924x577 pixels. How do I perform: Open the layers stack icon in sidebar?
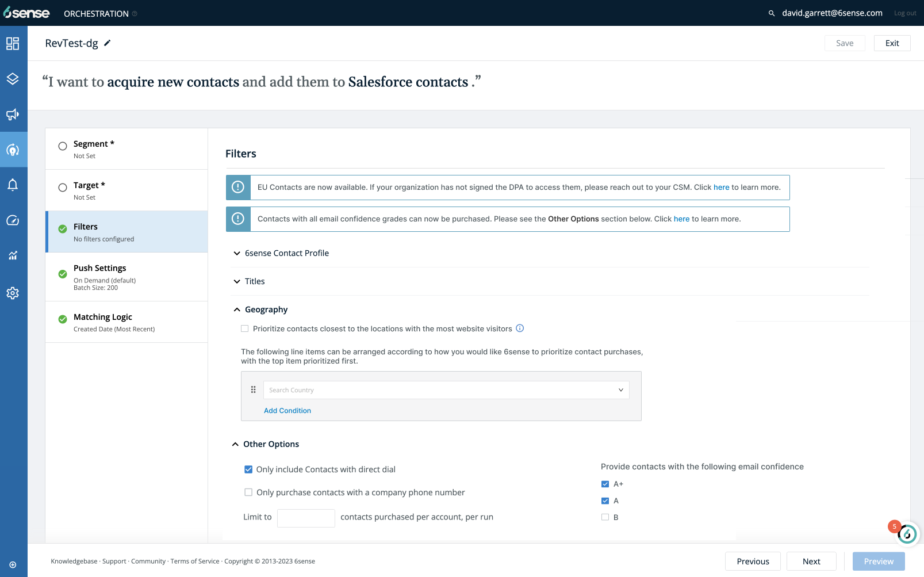coord(13,79)
